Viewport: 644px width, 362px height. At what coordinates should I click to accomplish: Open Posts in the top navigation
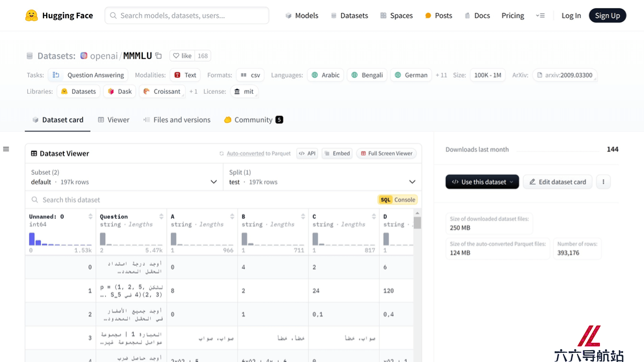click(x=438, y=16)
